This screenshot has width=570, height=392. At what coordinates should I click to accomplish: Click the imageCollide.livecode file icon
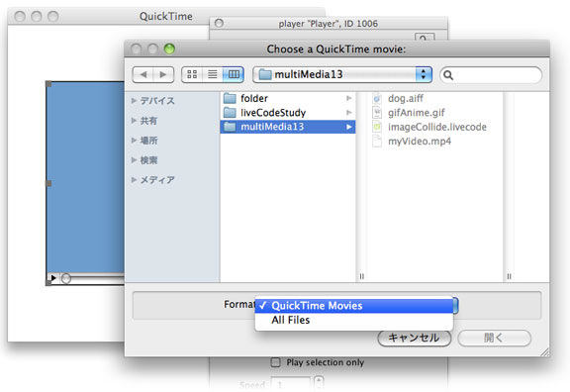[x=377, y=127]
